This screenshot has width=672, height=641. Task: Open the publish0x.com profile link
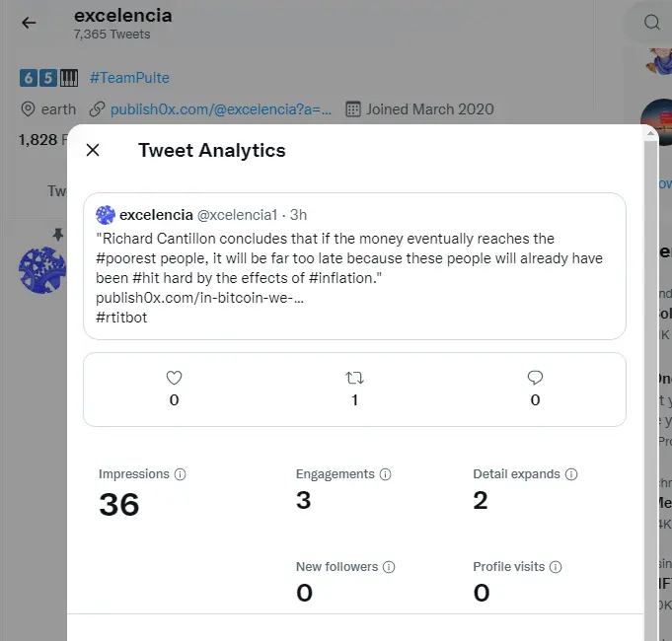pyautogui.click(x=221, y=109)
